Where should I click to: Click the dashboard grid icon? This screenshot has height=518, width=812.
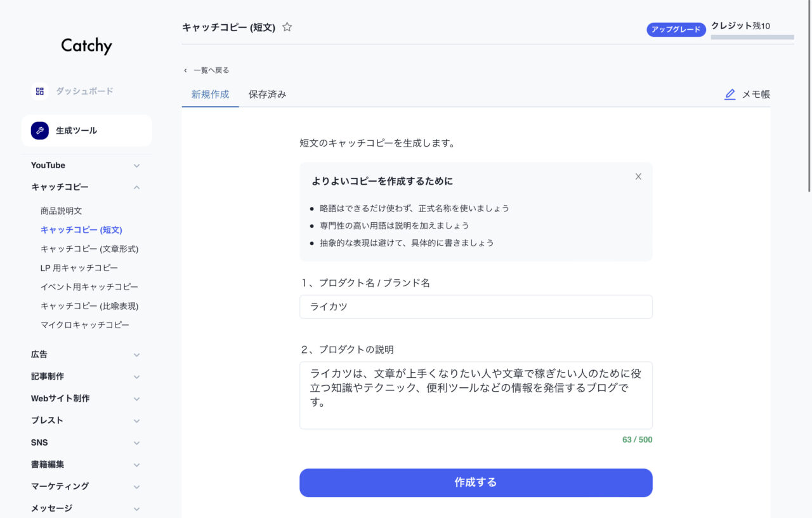pyautogui.click(x=39, y=91)
